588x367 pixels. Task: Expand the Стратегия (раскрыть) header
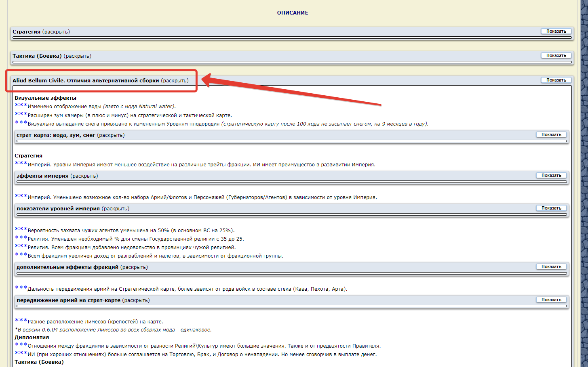click(x=41, y=32)
